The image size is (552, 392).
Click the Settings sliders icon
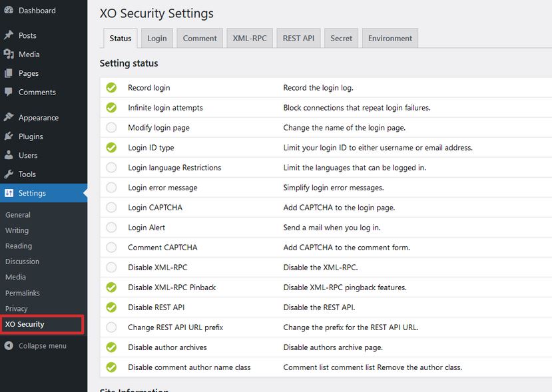[x=9, y=193]
